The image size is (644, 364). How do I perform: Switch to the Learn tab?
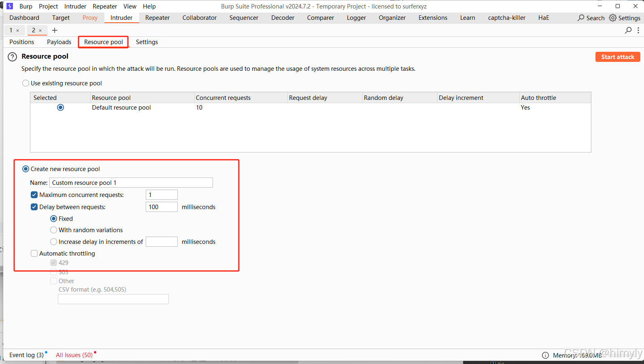(468, 18)
